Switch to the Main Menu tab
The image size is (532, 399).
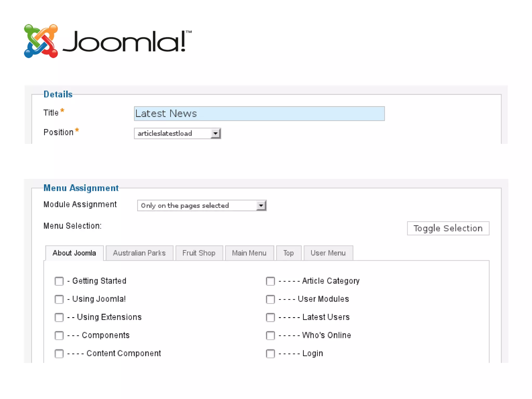coord(249,253)
